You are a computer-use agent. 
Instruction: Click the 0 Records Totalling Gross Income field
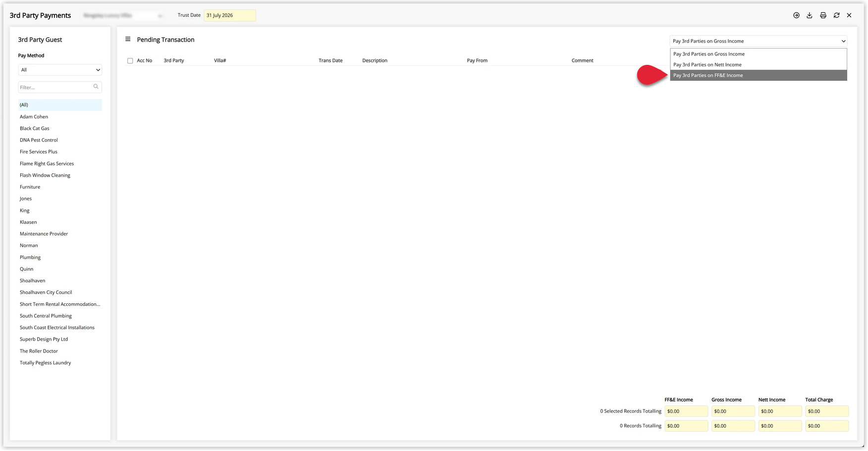[x=733, y=426]
